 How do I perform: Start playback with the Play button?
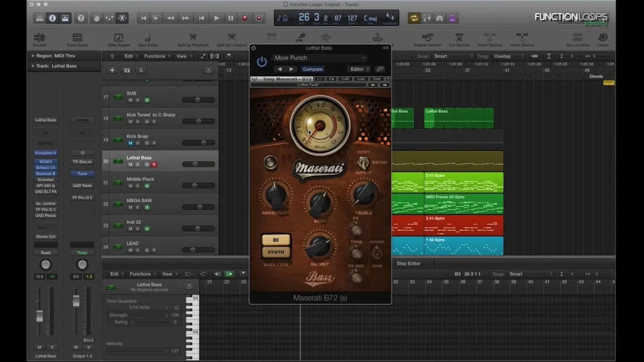tap(216, 18)
